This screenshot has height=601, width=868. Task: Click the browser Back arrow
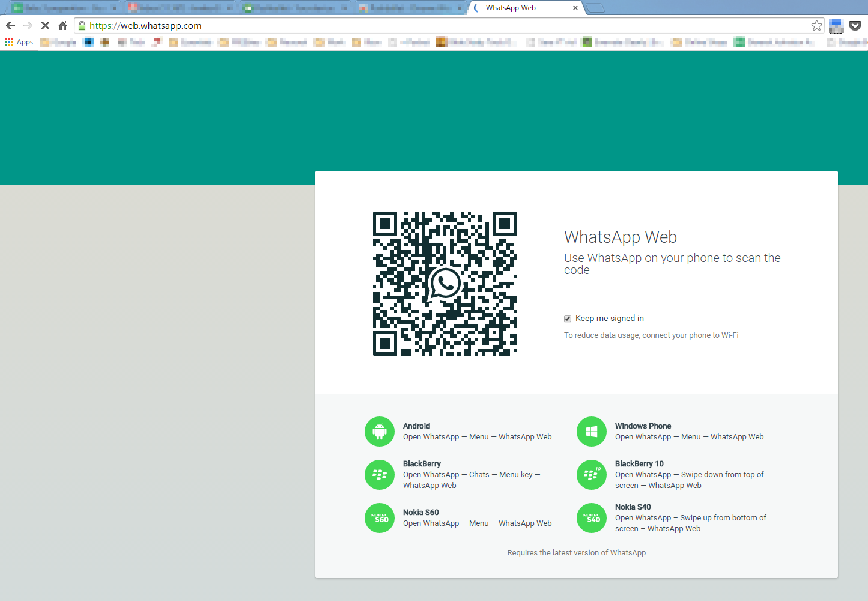point(10,26)
